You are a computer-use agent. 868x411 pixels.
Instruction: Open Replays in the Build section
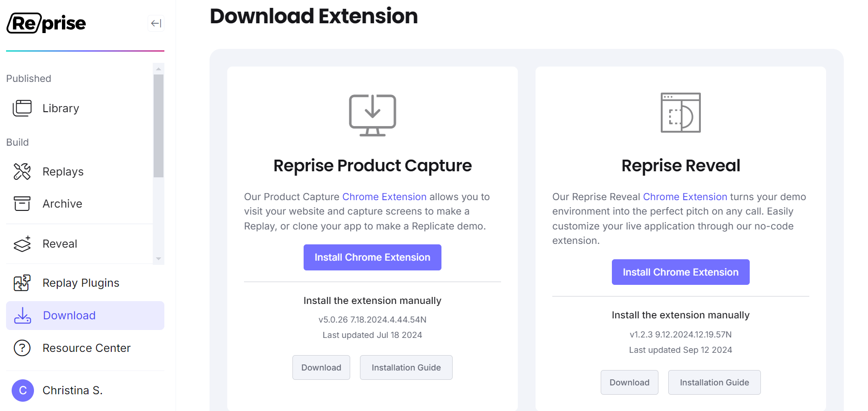coord(63,172)
